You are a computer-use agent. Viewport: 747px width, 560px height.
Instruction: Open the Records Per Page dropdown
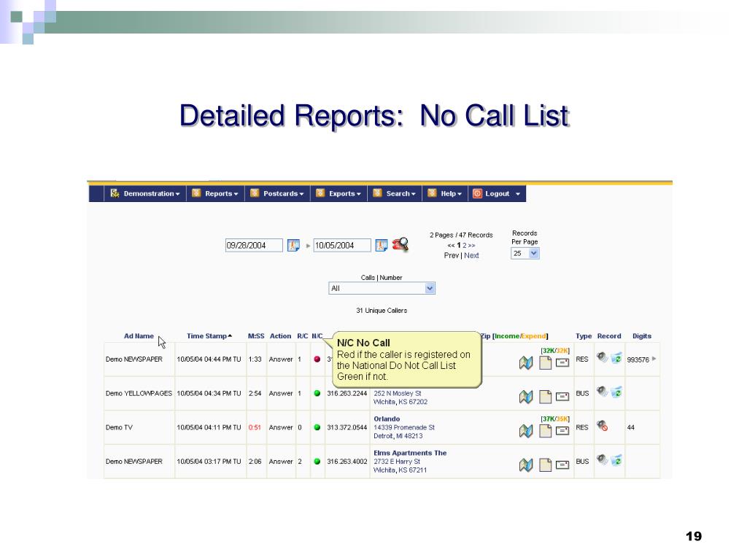pyautogui.click(x=525, y=253)
